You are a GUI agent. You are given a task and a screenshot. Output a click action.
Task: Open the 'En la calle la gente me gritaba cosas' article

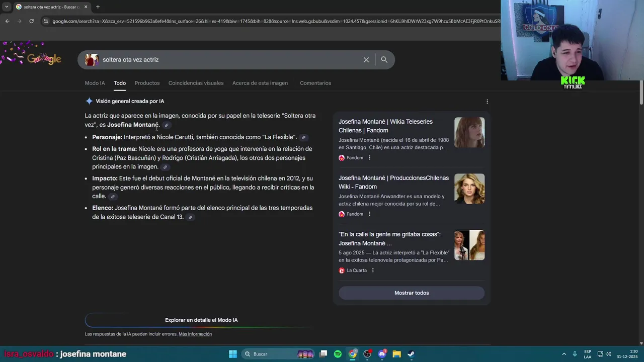[x=389, y=238]
